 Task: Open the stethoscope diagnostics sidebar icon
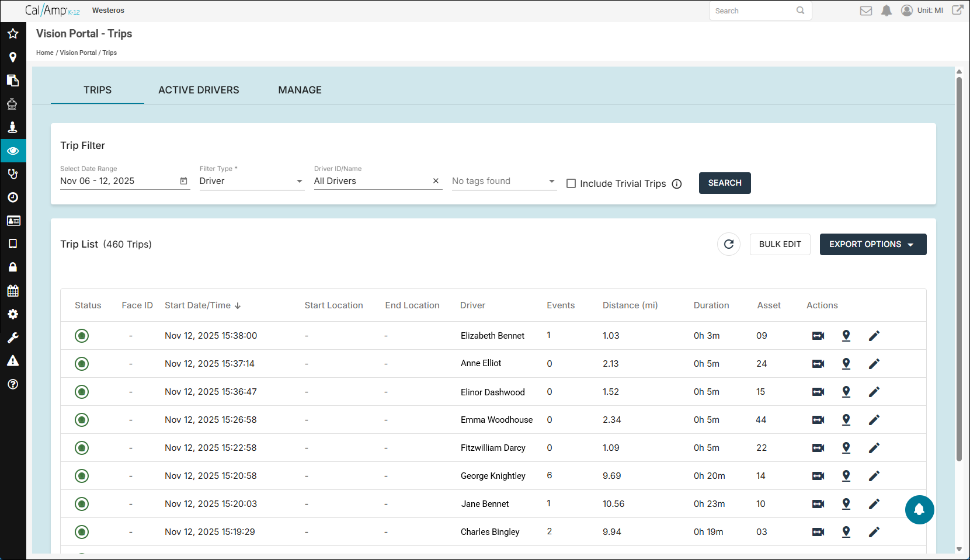coord(13,174)
